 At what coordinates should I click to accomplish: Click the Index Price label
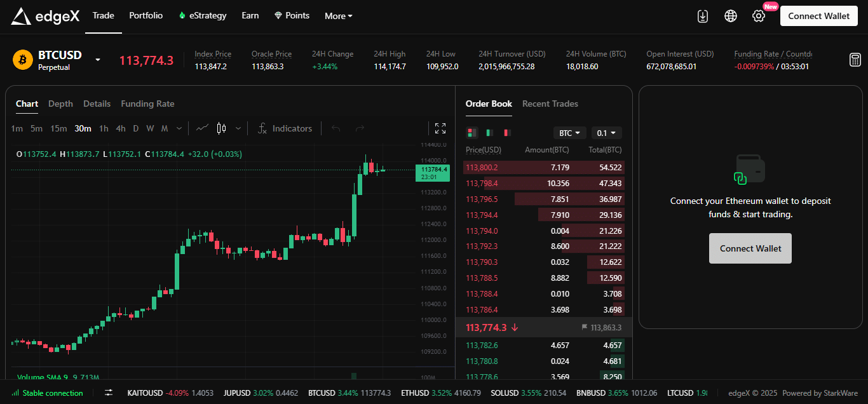tap(213, 54)
